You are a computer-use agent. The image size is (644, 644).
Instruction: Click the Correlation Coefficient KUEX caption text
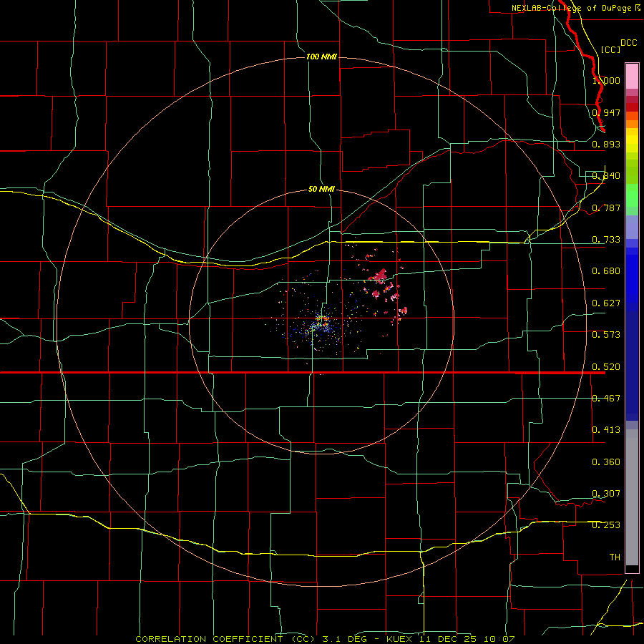tap(325, 639)
